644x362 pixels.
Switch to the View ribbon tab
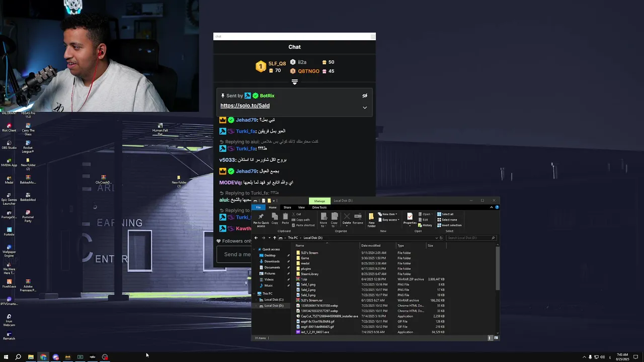(x=301, y=207)
